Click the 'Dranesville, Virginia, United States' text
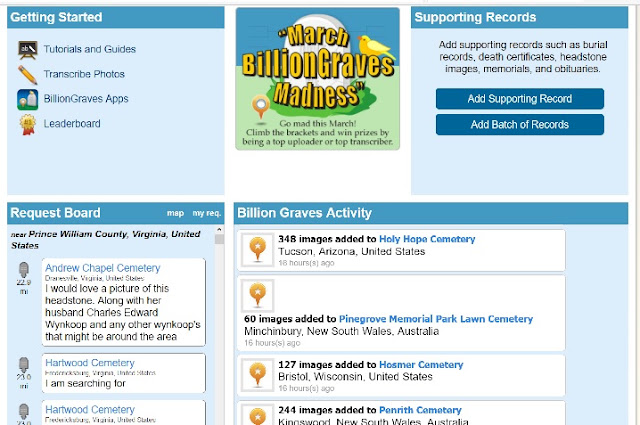Screen dimensions: 640x425 (94, 278)
